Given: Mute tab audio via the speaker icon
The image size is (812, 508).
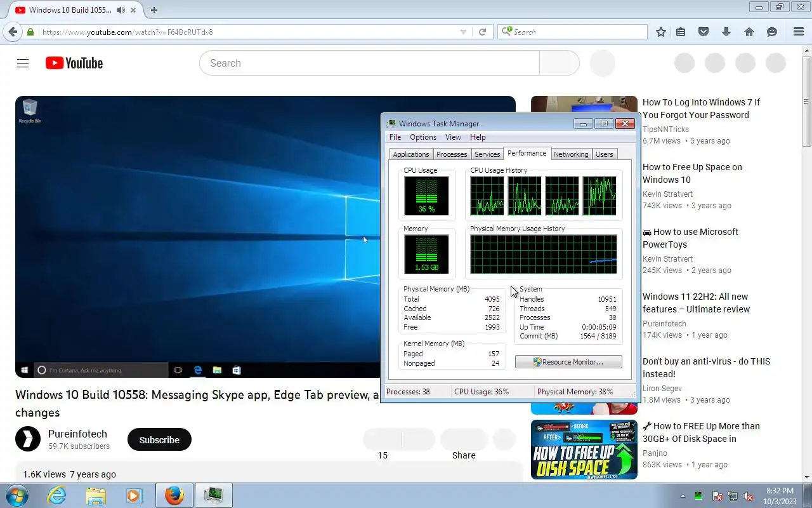Looking at the screenshot, I should click(121, 10).
